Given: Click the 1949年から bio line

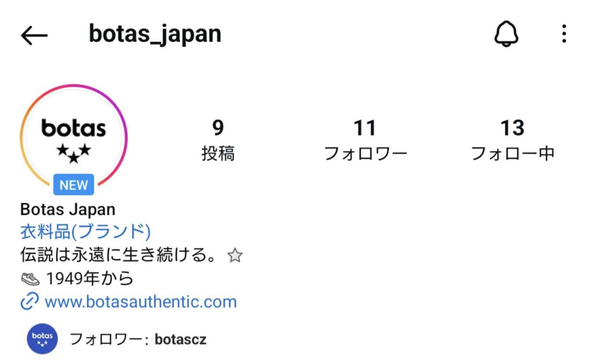Looking at the screenshot, I should [x=90, y=277].
